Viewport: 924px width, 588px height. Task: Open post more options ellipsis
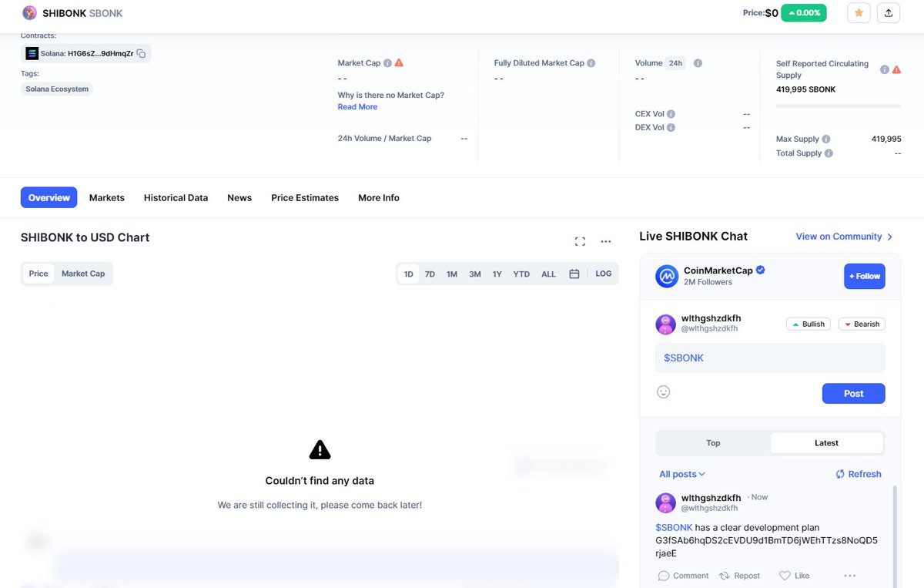850,576
